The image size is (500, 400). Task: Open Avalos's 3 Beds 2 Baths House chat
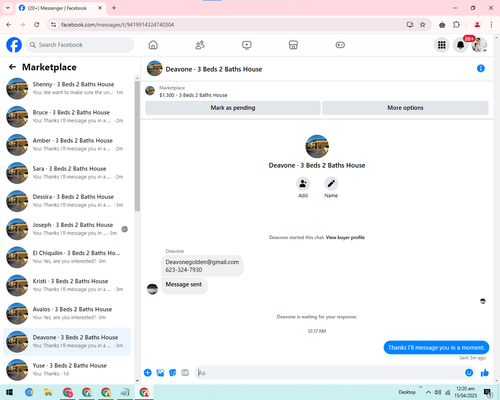[67, 313]
